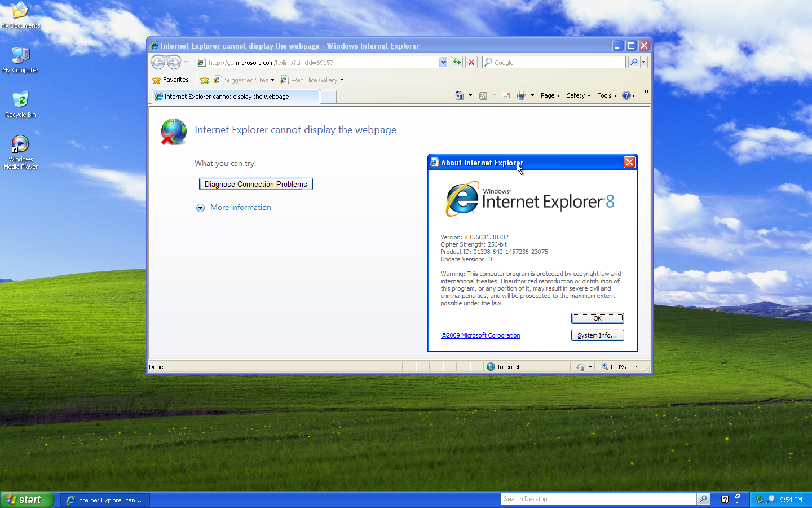Click Internet Explorer 8 logo in dialog
The width and height of the screenshot is (812, 508).
529,199
